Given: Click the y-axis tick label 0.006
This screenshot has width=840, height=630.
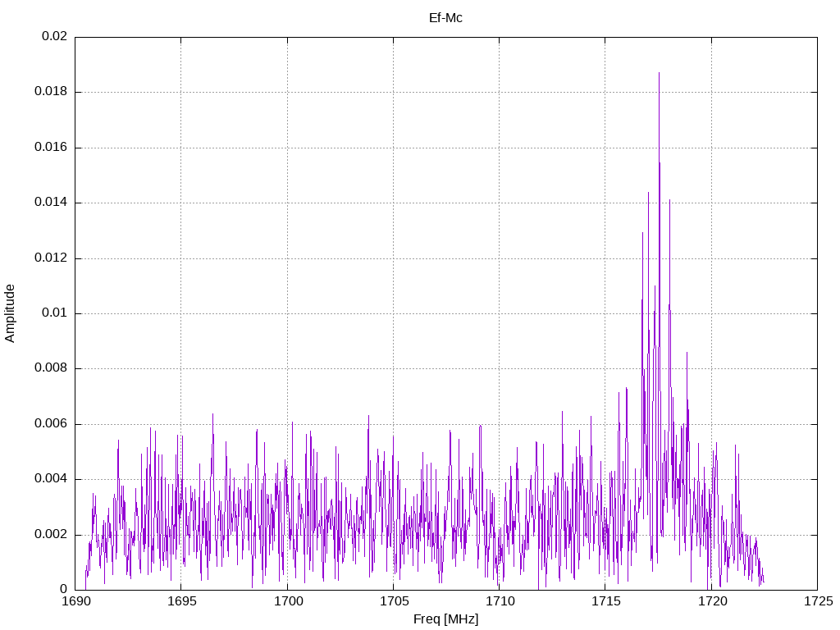Looking at the screenshot, I should 51,424.
